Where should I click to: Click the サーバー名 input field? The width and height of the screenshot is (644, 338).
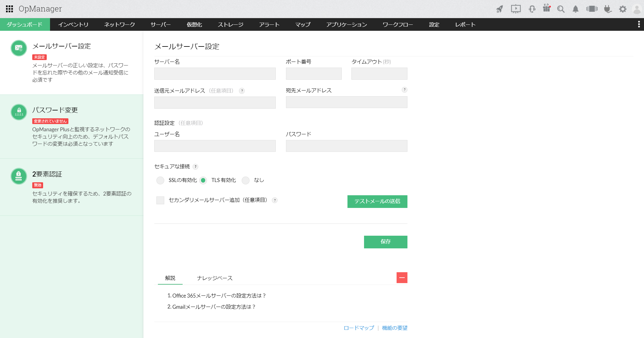pos(215,74)
